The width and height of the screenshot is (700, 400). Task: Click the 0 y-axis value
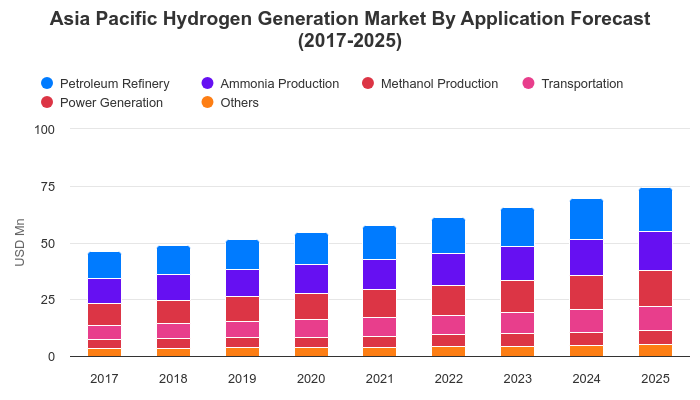[x=51, y=357]
